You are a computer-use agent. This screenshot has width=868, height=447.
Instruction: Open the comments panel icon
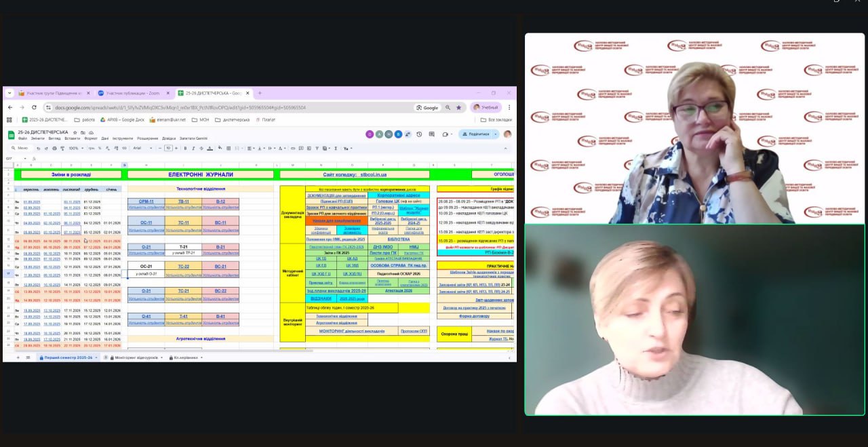tap(430, 134)
